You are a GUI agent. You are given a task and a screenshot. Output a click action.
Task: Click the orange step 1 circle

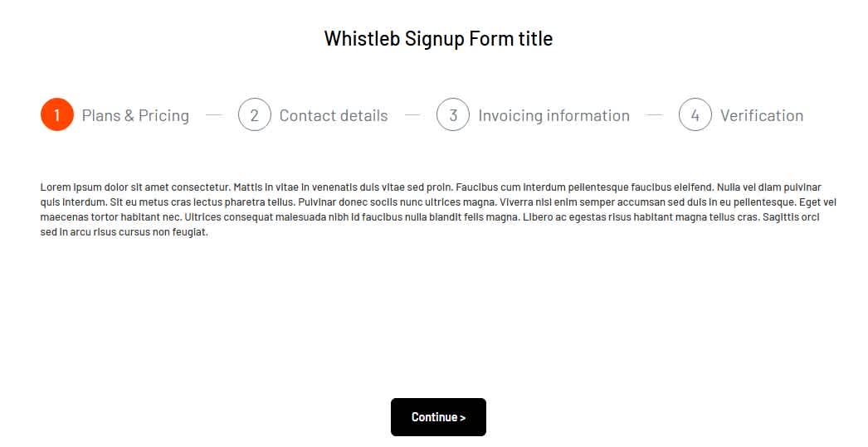tap(56, 115)
